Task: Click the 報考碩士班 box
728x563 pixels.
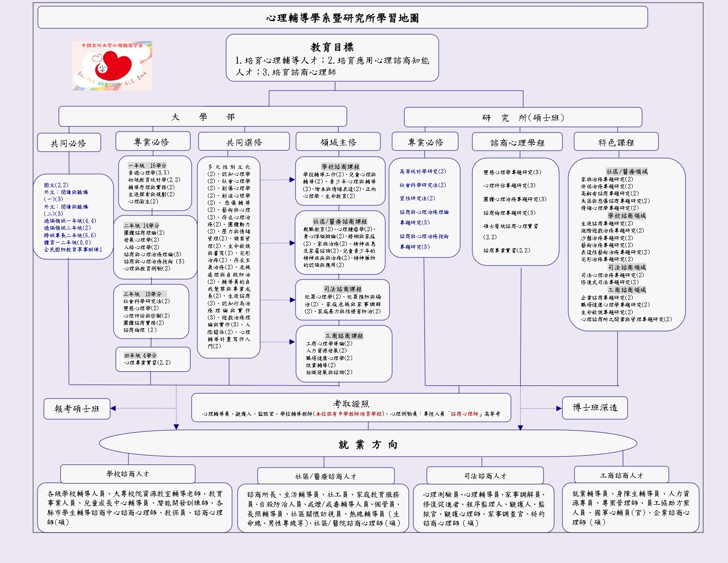Action: click(77, 408)
